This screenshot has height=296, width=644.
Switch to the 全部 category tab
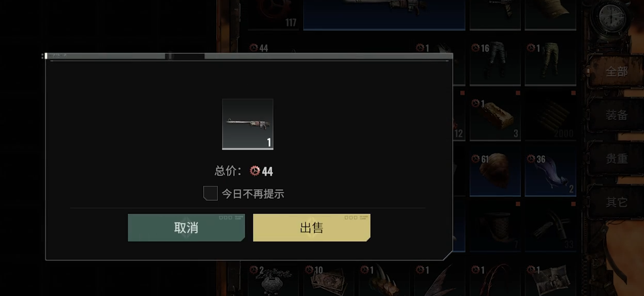[617, 71]
